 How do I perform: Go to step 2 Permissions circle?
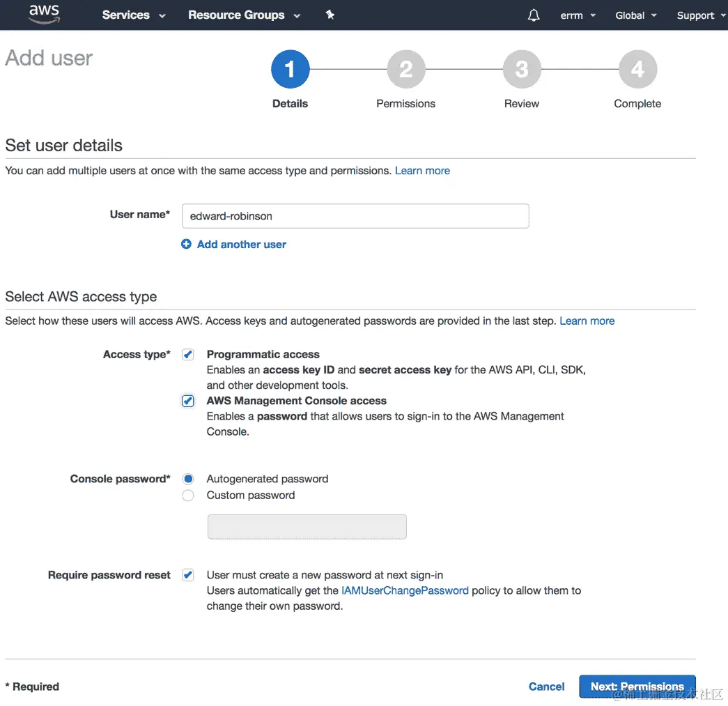(405, 69)
